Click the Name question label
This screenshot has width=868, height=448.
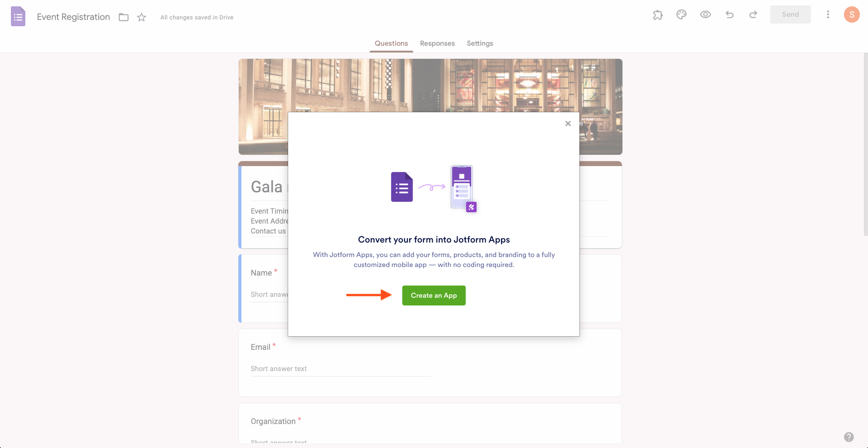(x=261, y=273)
